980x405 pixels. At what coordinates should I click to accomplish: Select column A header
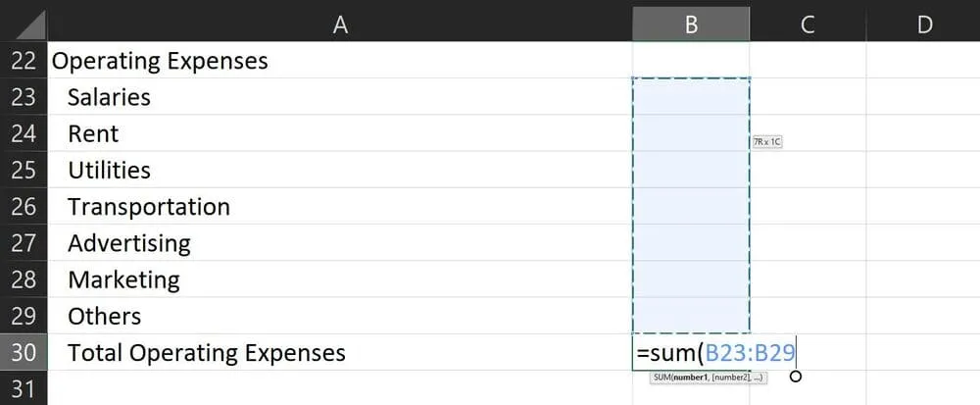[x=340, y=25]
